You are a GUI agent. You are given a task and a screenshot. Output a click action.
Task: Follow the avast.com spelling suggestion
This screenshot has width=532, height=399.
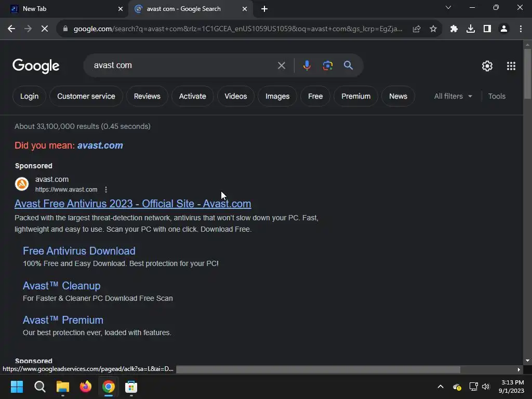[100, 145]
